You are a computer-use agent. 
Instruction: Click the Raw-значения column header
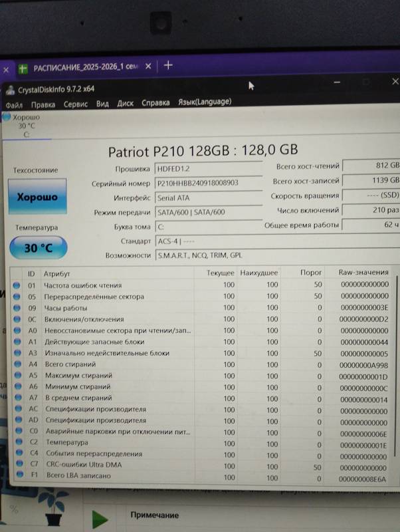tap(363, 273)
